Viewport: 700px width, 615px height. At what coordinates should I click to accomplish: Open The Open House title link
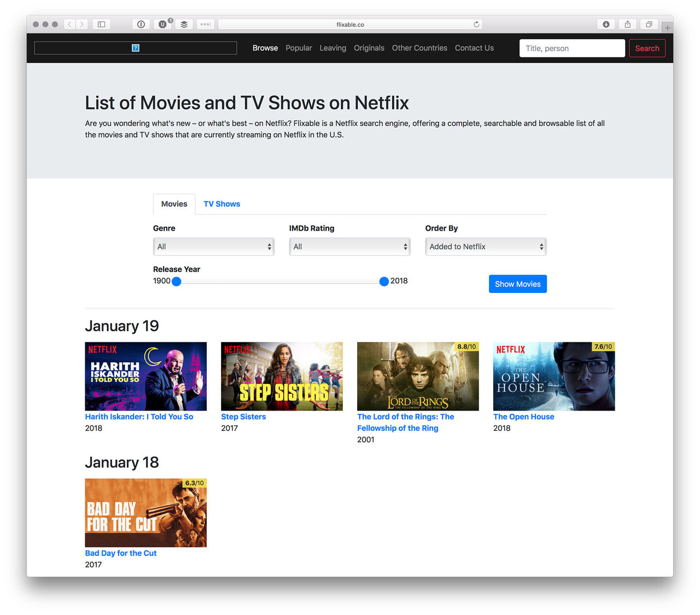pyautogui.click(x=524, y=417)
